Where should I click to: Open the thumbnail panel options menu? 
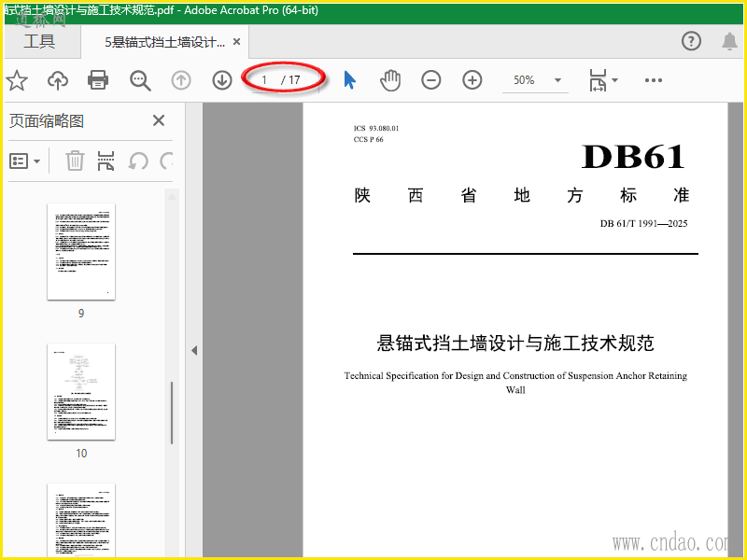[25, 161]
